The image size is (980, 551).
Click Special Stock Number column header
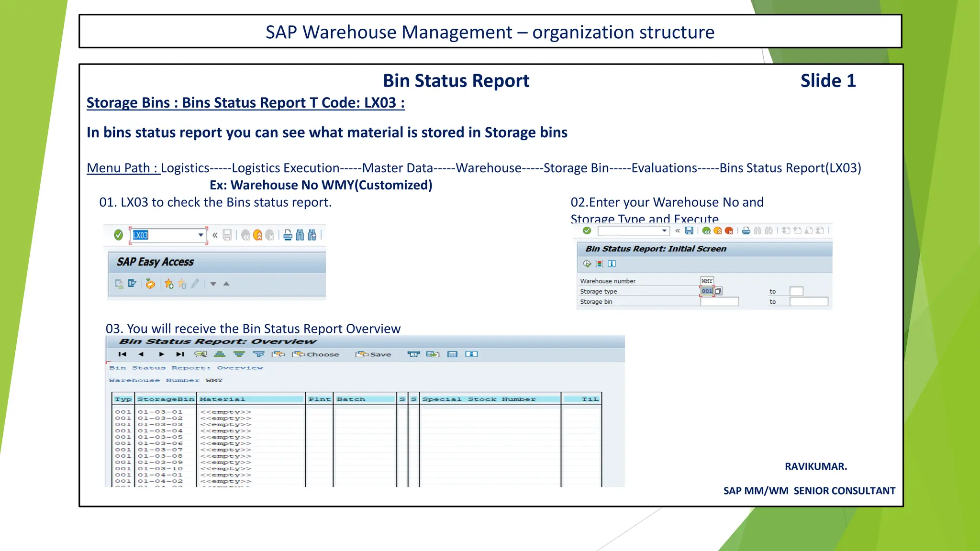click(490, 399)
